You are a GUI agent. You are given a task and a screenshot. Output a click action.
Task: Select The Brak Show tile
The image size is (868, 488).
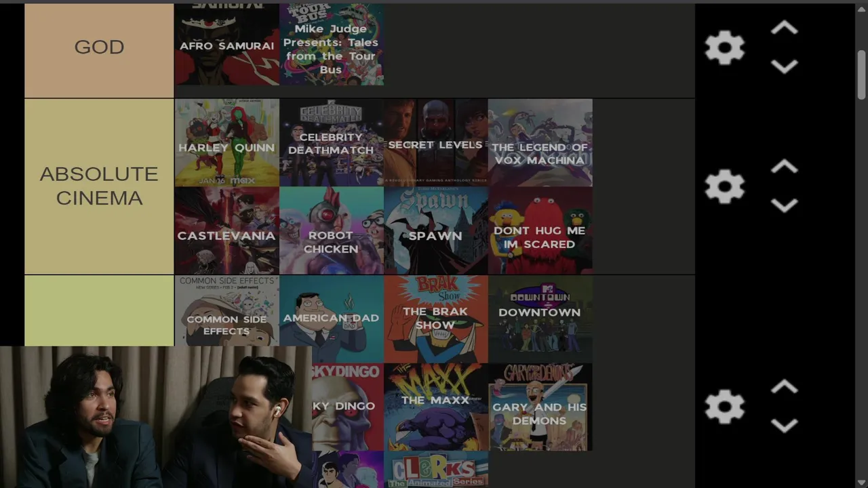[x=436, y=319]
